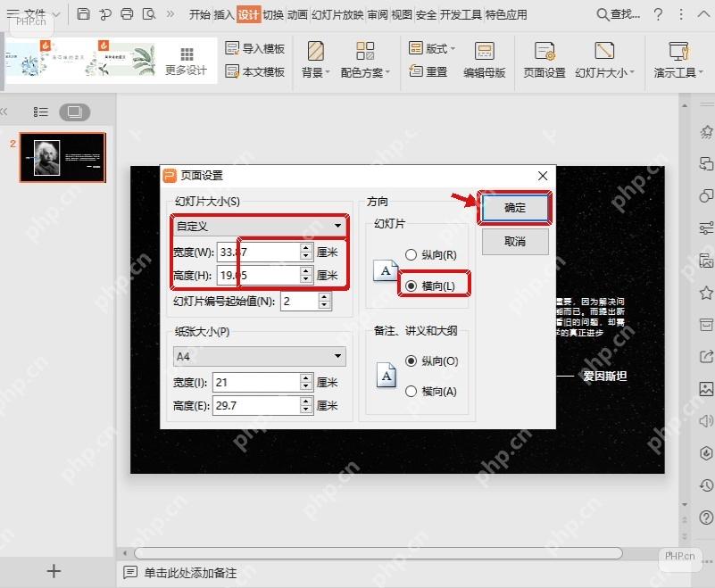Open the 演示工具 dropdown

click(678, 60)
